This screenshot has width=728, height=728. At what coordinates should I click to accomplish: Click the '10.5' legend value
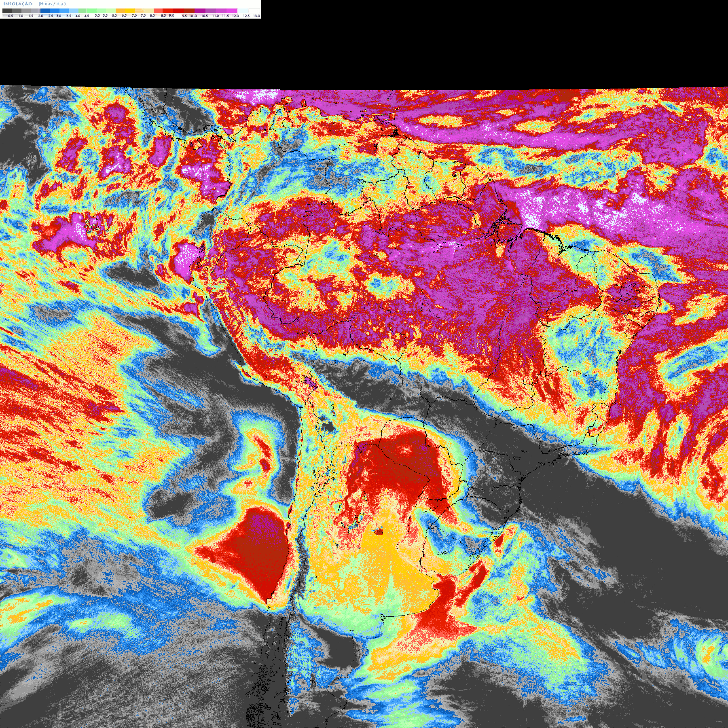point(205,16)
